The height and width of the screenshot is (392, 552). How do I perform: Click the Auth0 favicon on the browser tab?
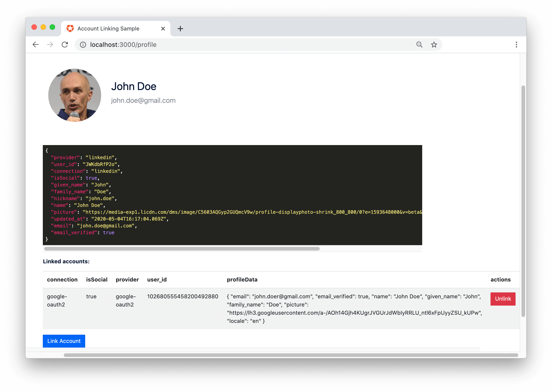(70, 28)
